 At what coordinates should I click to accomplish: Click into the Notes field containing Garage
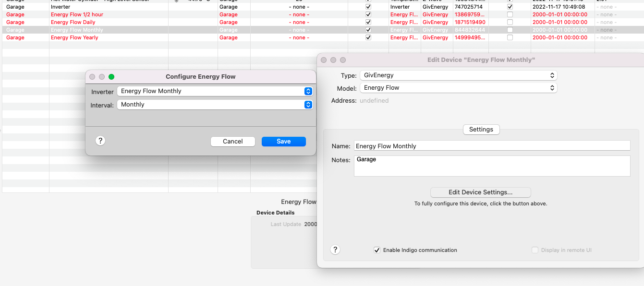point(492,166)
